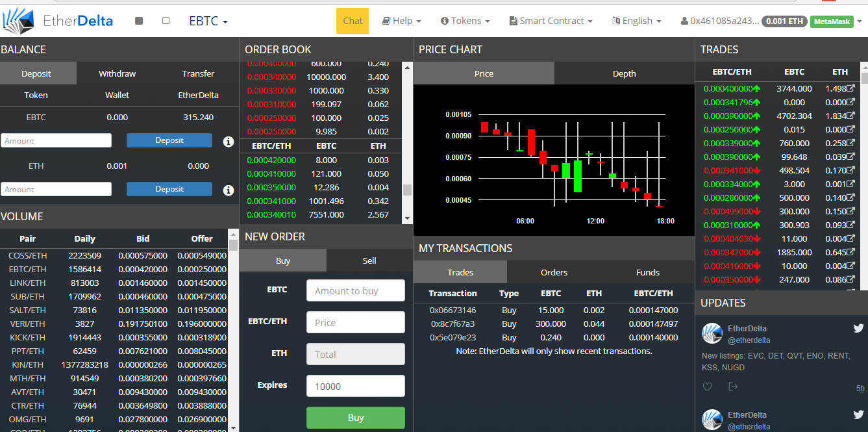Select the dark filled theme square
Image resolution: width=868 pixels, height=432 pixels.
139,21
